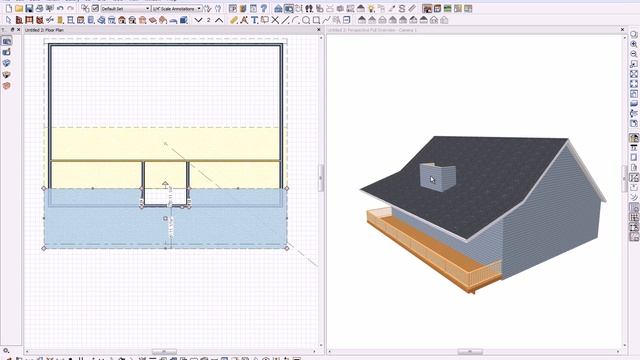This screenshot has width=640, height=360.
Task: Open an existing plan file
Action: pos(19,9)
